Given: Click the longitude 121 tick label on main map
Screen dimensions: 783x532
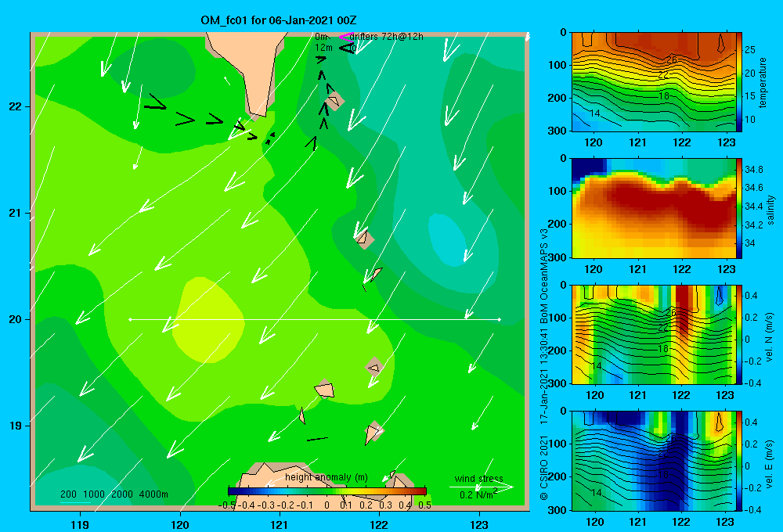Looking at the screenshot, I should tap(280, 524).
